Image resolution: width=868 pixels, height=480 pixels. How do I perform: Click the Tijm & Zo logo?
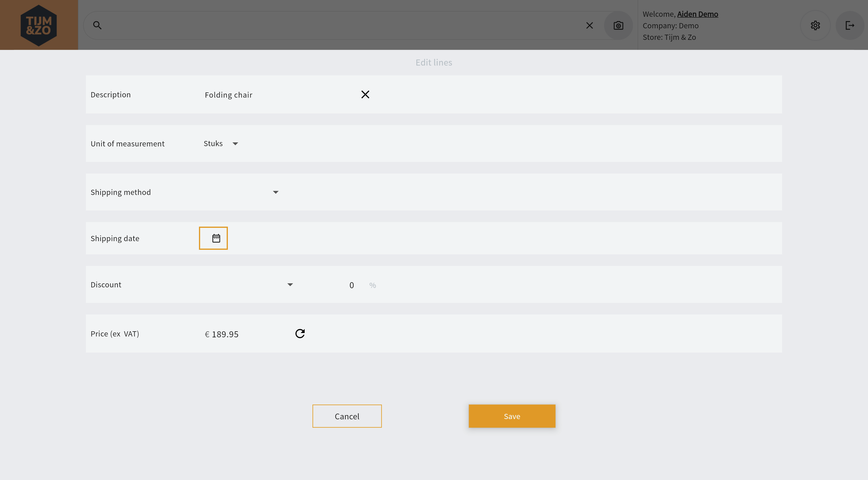click(x=39, y=25)
